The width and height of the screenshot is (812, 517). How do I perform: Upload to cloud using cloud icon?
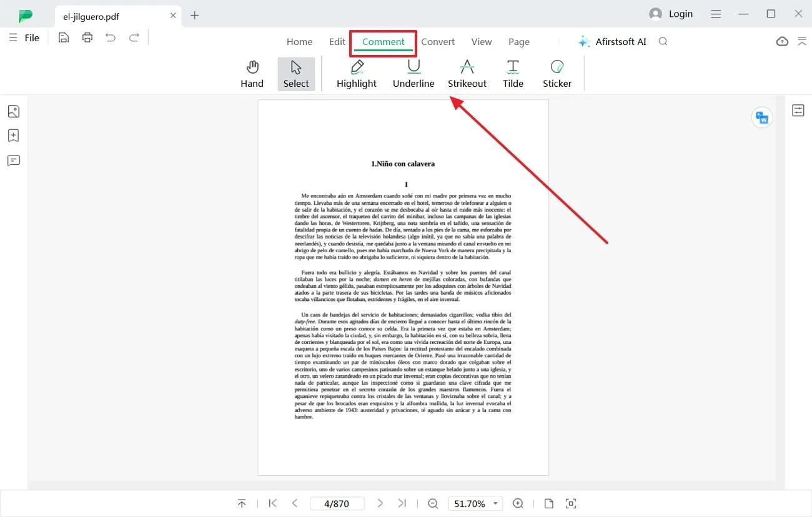click(x=782, y=41)
